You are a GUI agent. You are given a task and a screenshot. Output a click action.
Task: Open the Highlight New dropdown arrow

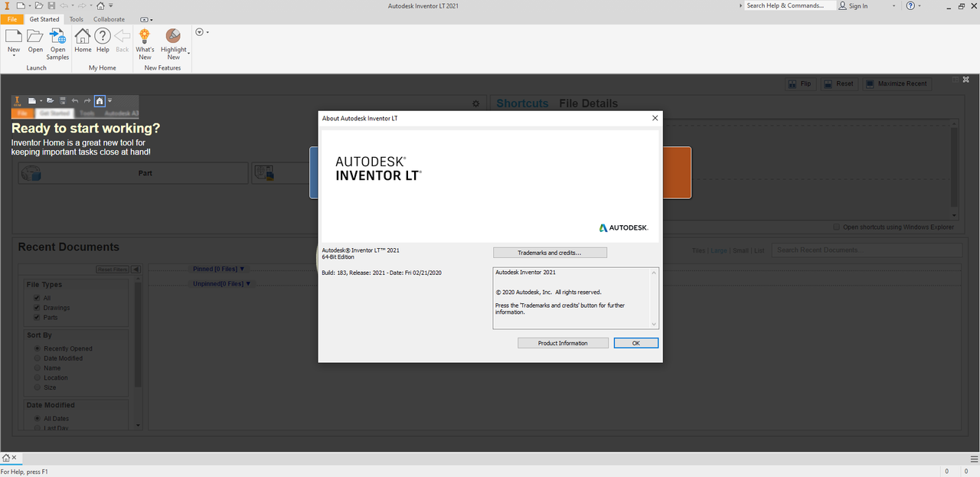188,53
